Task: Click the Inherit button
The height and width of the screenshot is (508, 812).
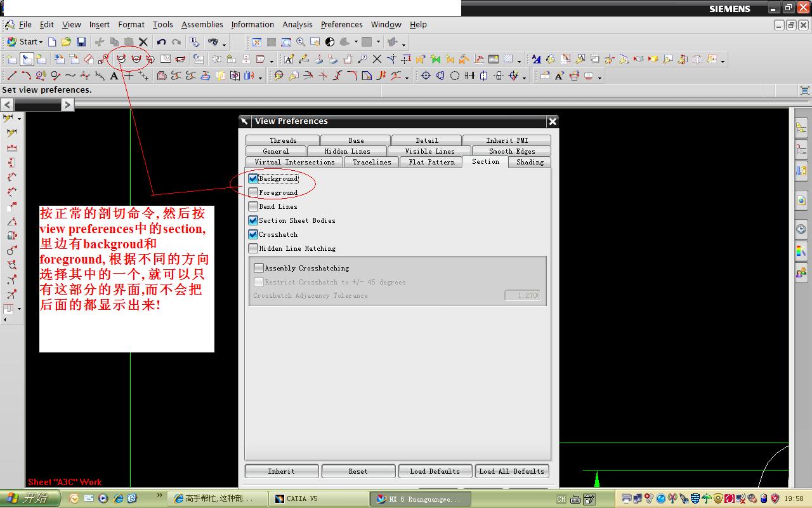Action: [x=281, y=471]
